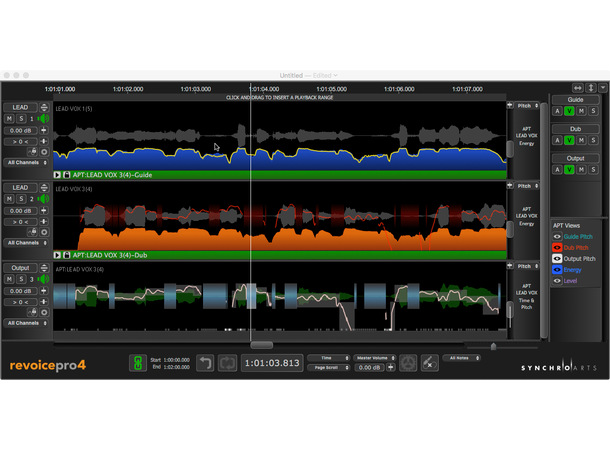
Task: Click master volume fader icon beside 0.00 dB
Action: (391, 367)
